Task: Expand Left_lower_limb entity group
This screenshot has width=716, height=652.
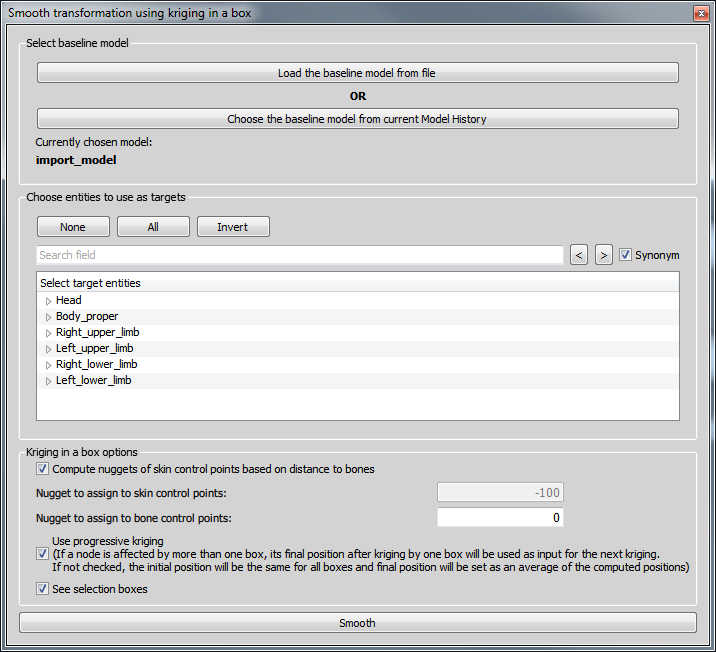Action: click(x=48, y=381)
